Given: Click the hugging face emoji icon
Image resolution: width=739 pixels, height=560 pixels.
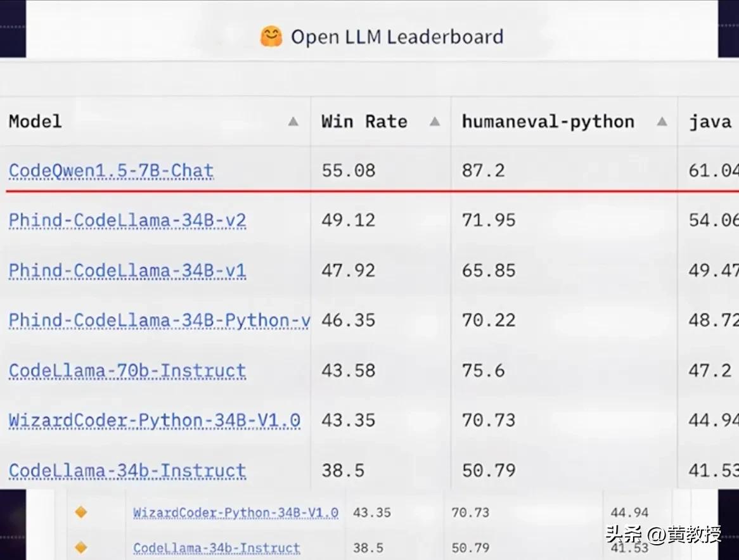Looking at the screenshot, I should 271,37.
